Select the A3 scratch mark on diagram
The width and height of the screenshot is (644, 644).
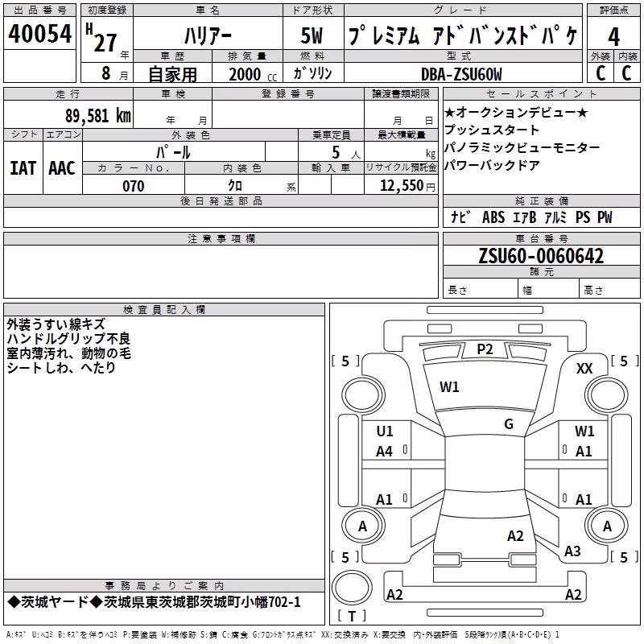pyautogui.click(x=572, y=551)
